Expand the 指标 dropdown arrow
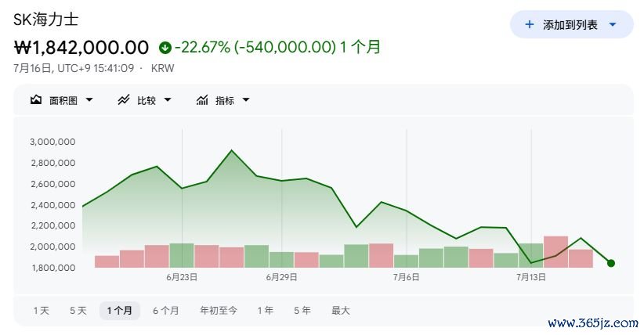This screenshot has width=644, height=335. click(x=246, y=99)
